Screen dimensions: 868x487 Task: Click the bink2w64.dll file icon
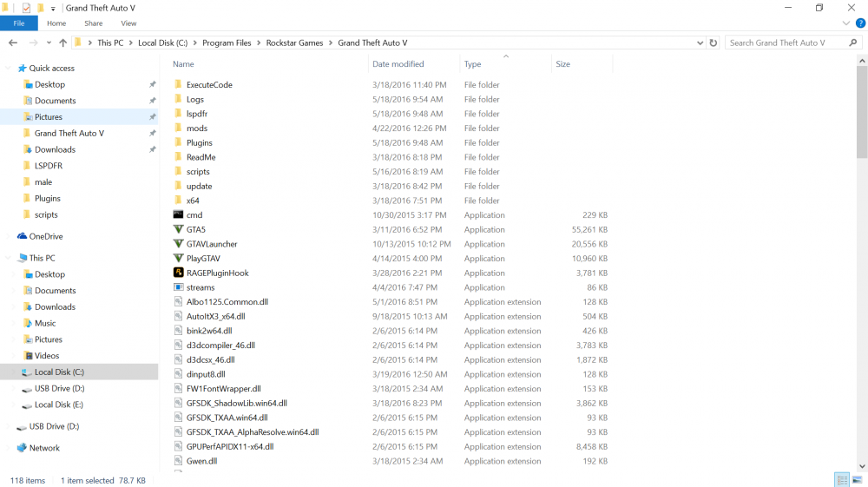(x=178, y=331)
